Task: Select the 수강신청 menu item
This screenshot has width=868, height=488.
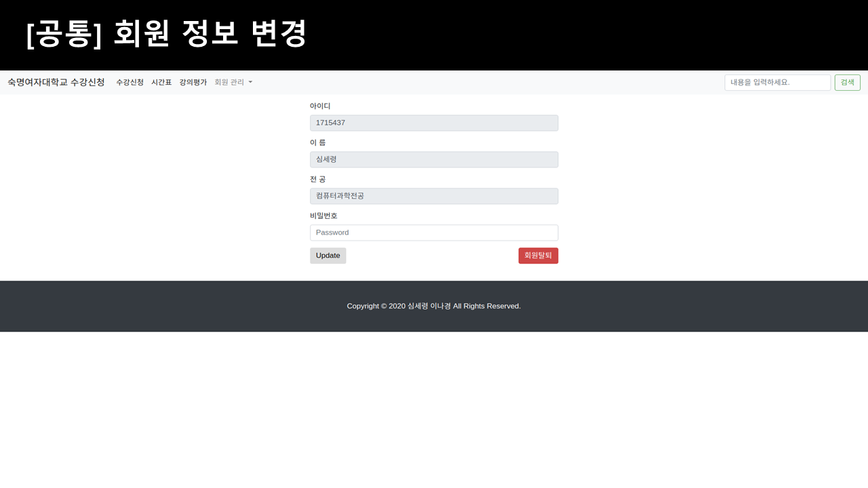Action: point(130,82)
